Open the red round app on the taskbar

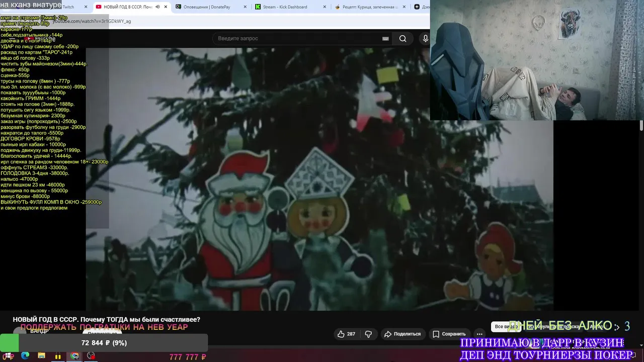click(91, 356)
